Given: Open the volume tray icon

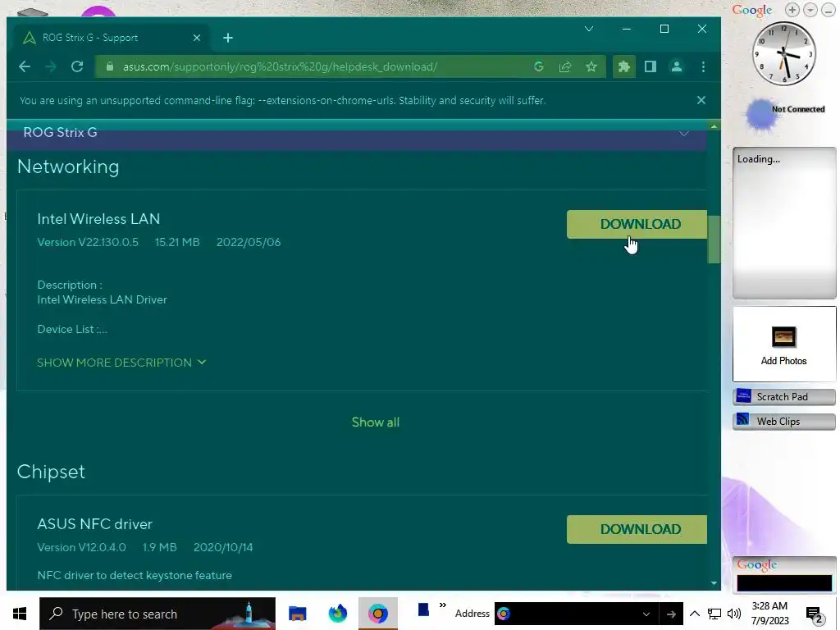Looking at the screenshot, I should click(x=734, y=614).
